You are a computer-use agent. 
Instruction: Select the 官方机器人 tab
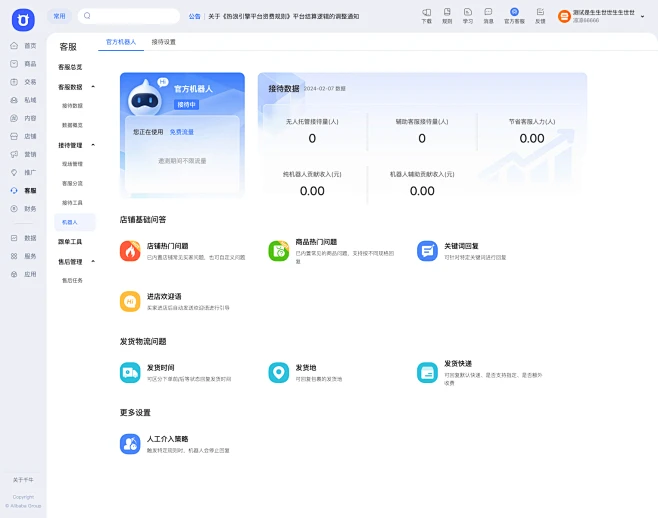121,42
